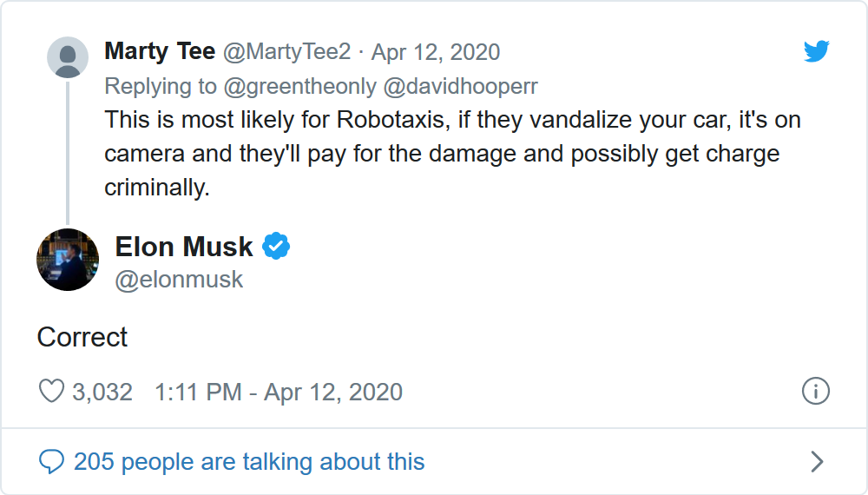Screen dimensions: 868x495
Task: Open the @elonmusk handle
Action: pos(180,280)
